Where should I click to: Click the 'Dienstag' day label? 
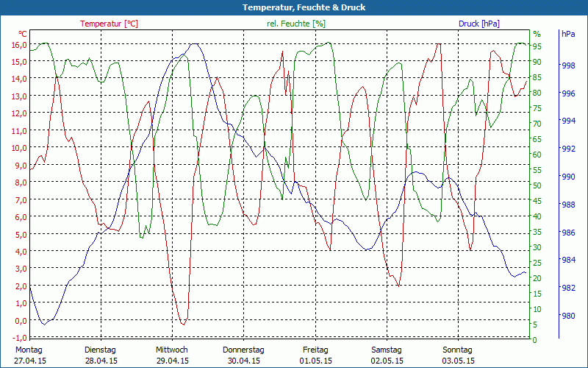point(100,350)
